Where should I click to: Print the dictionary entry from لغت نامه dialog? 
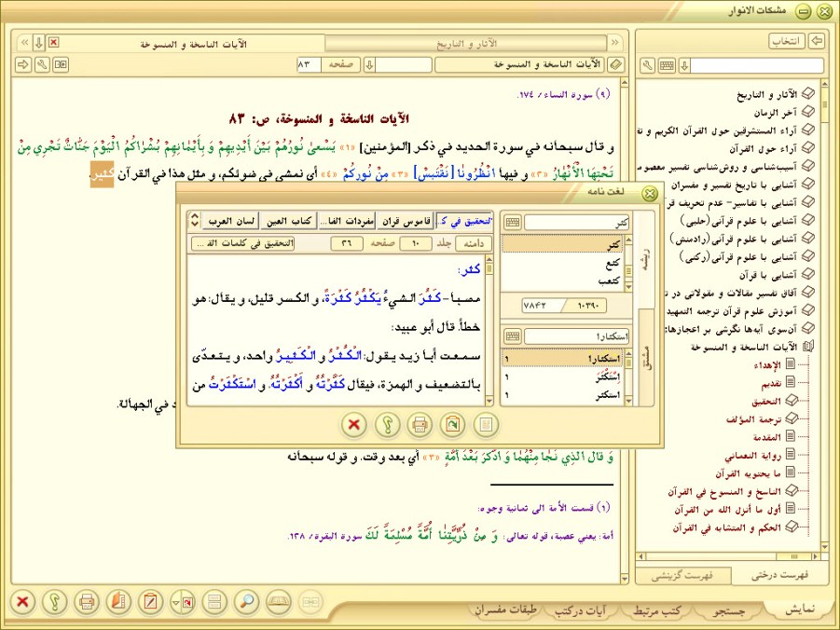420,425
